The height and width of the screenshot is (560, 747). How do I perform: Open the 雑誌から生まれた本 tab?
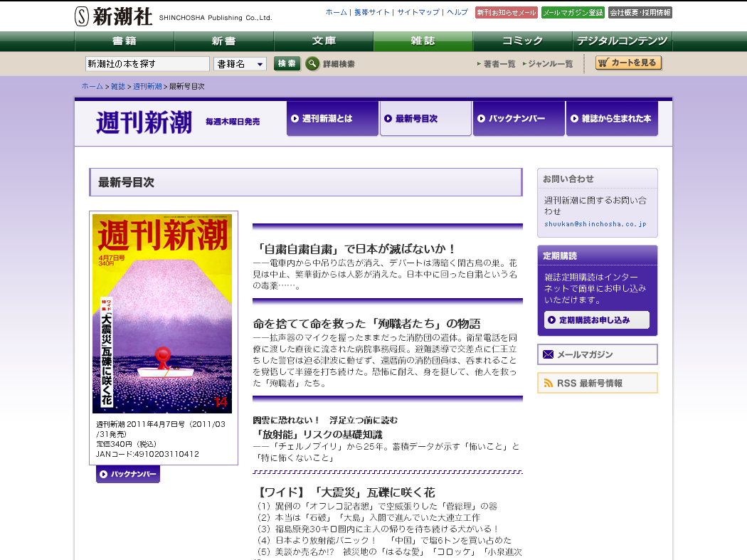[x=612, y=119]
